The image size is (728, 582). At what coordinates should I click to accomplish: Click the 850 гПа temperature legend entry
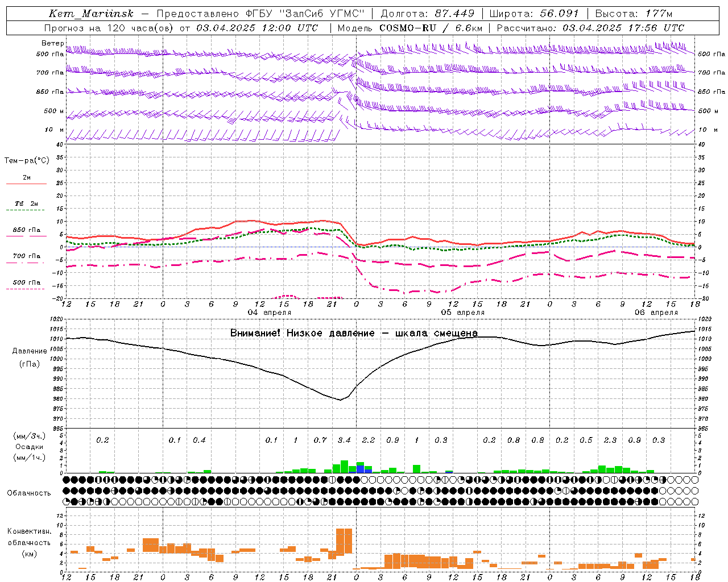point(26,230)
